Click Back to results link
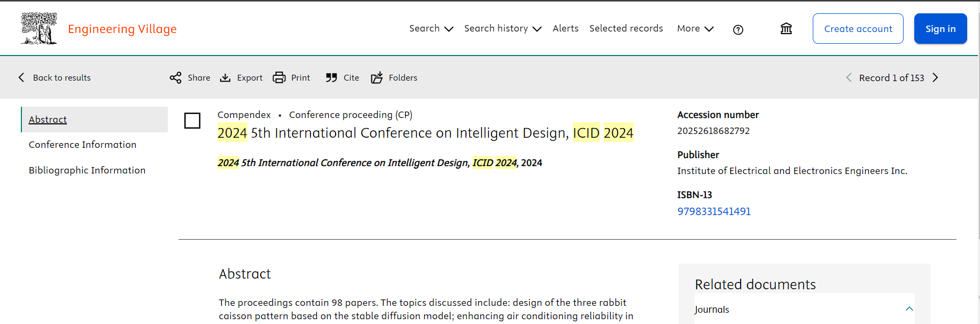The image size is (980, 324). 62,78
